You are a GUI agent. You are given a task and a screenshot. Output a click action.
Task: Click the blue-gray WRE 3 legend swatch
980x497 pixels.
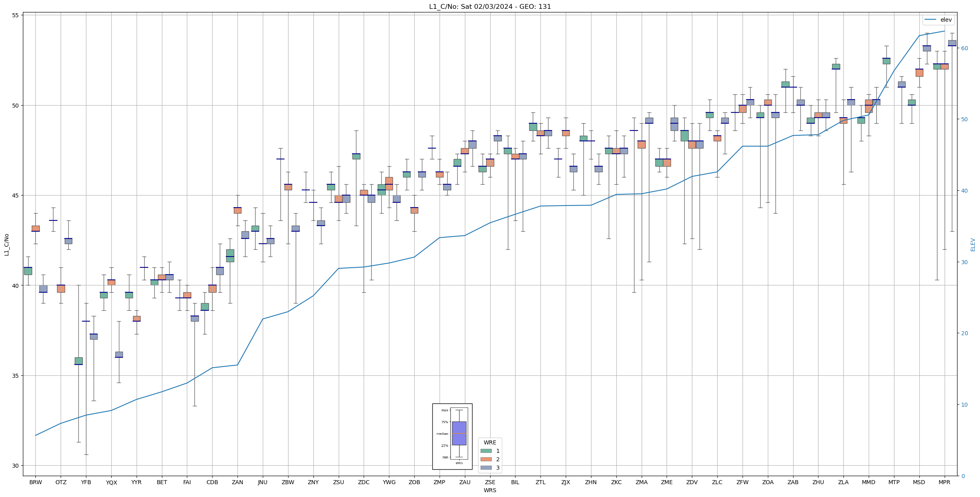coord(486,468)
